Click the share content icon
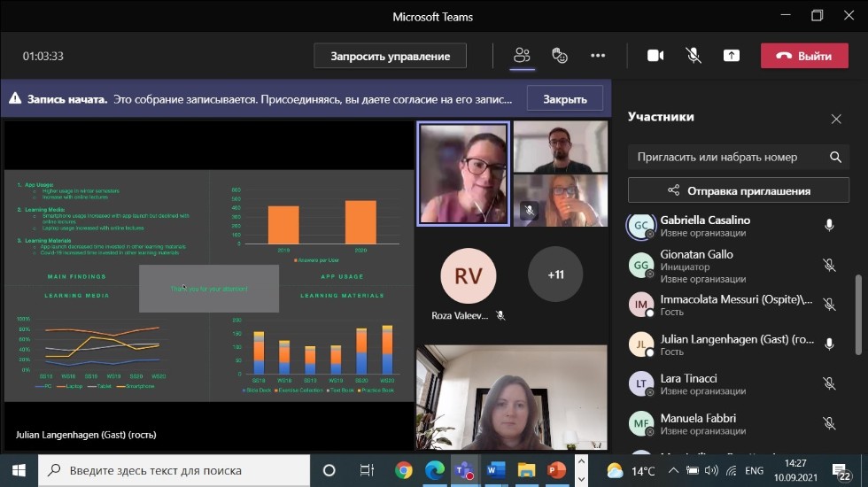The height and width of the screenshot is (487, 868). tap(731, 56)
